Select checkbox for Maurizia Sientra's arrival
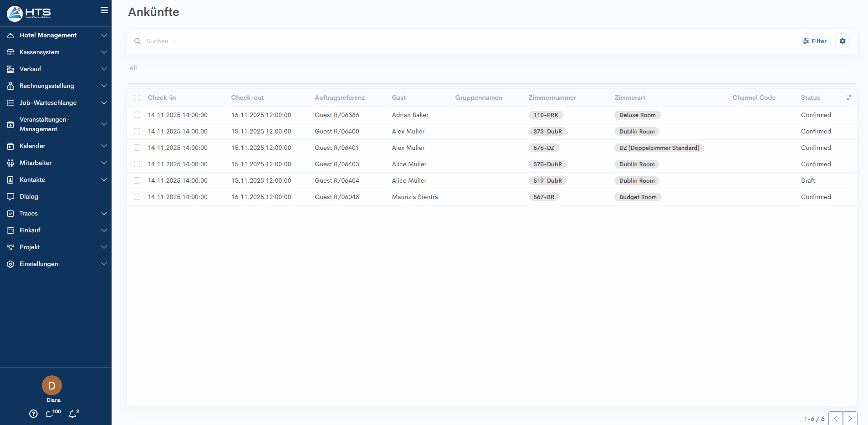The image size is (868, 425). (x=137, y=197)
